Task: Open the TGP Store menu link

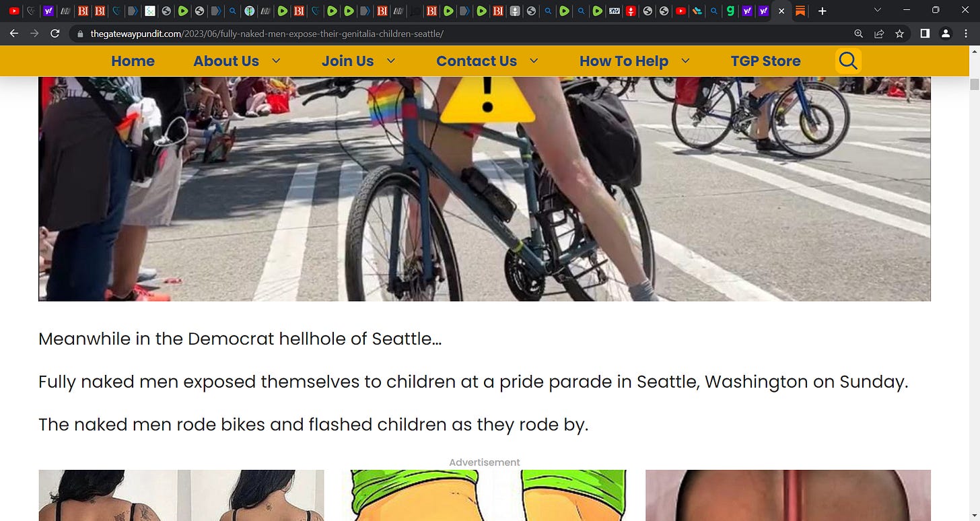Action: click(765, 61)
